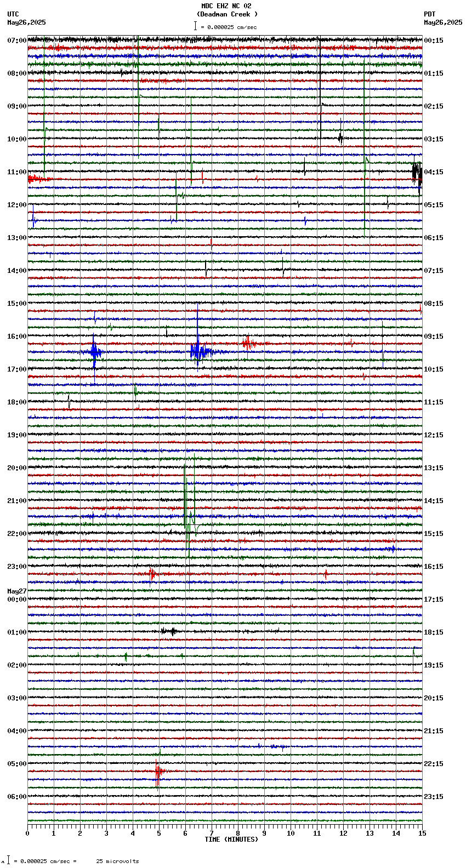Screen dimensions: 466x868
Task: Click the May27 date label
Action: [x=17, y=591]
